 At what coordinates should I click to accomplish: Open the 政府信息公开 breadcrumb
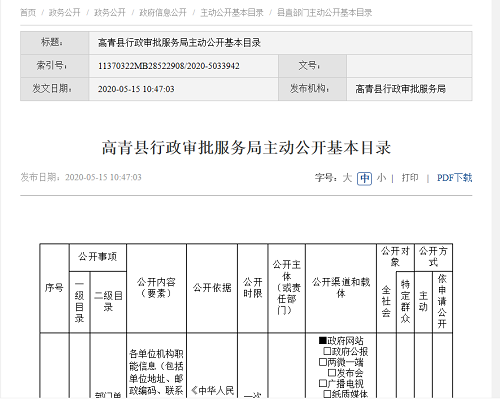click(x=163, y=13)
